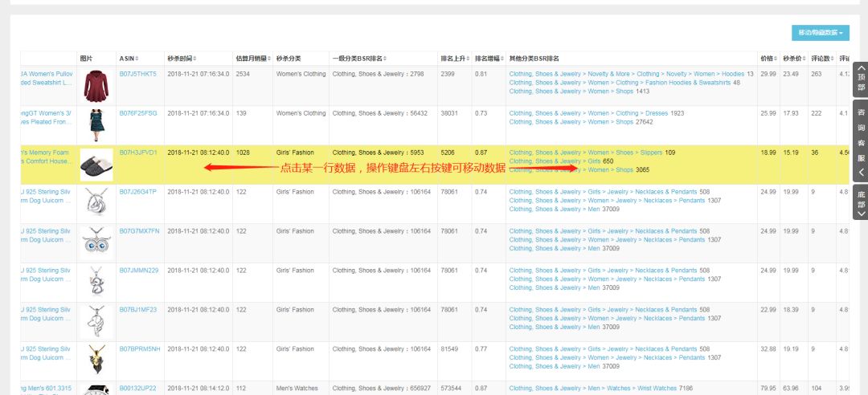Open ASIN link B00132UP22

[138, 388]
